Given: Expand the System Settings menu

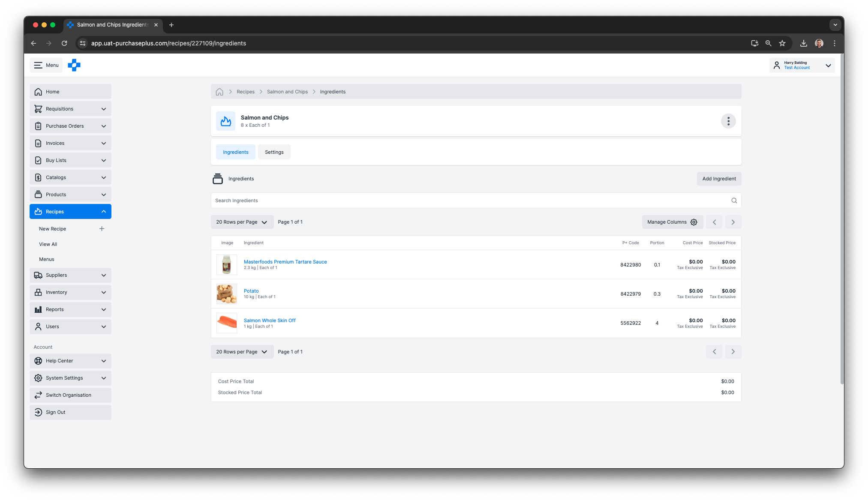Looking at the screenshot, I should click(x=70, y=378).
